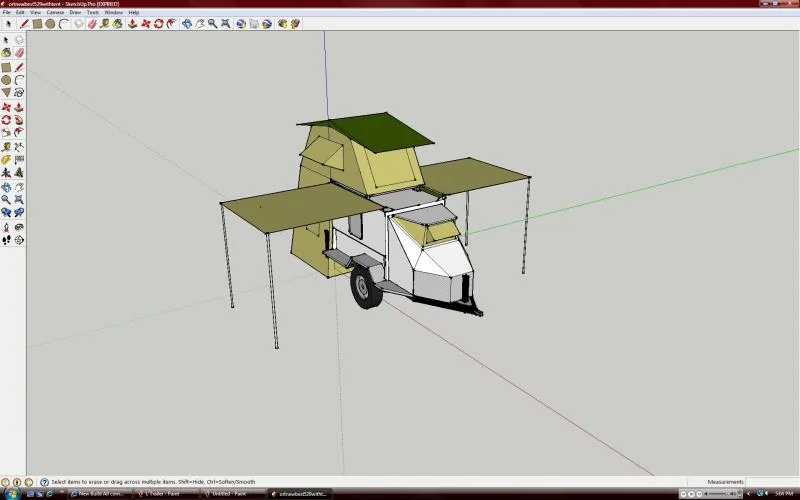This screenshot has width=800, height=500.
Task: Select the arrow Select tool in horizontal toolbar
Action: 8,24
